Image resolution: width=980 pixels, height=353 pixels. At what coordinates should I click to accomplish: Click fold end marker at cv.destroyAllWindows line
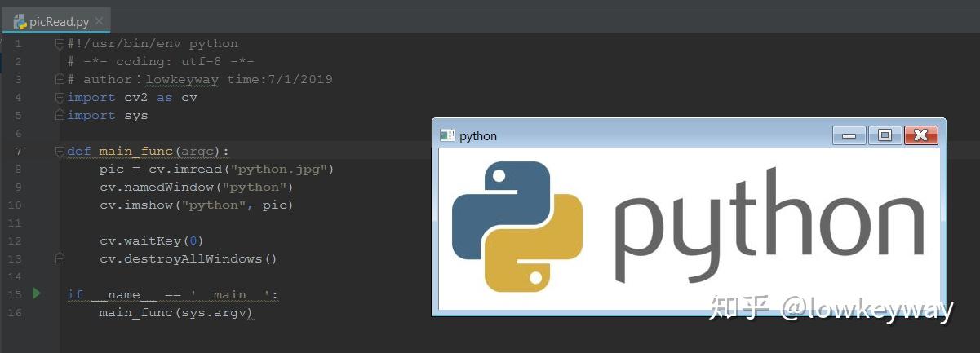(60, 258)
